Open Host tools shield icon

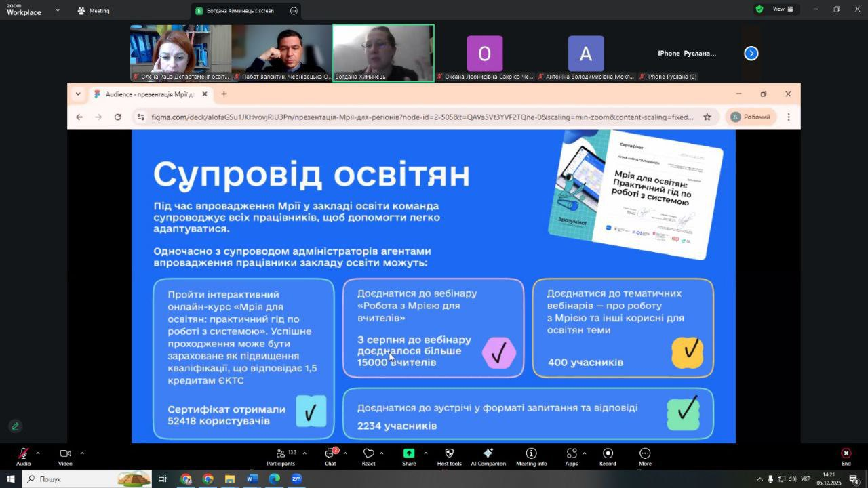449,457
